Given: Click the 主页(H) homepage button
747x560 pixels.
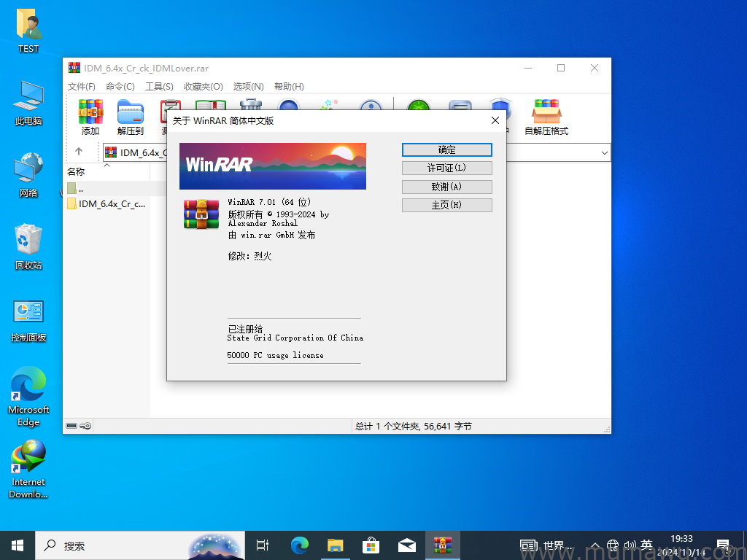Looking at the screenshot, I should (x=446, y=206).
